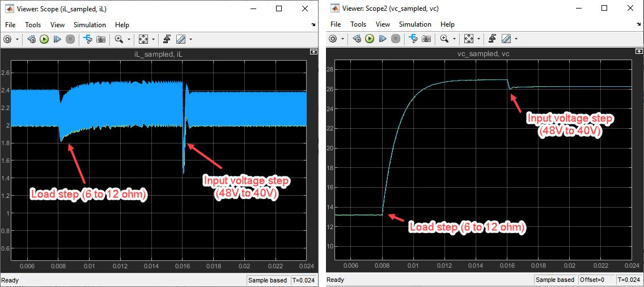Click step back button in Scope2 toolbar
Image resolution: width=644 pixels, height=287 pixels.
click(x=357, y=39)
